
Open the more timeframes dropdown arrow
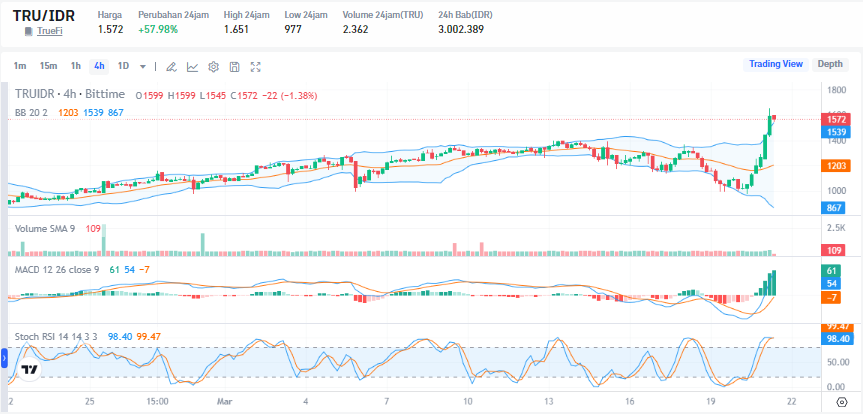click(x=143, y=67)
